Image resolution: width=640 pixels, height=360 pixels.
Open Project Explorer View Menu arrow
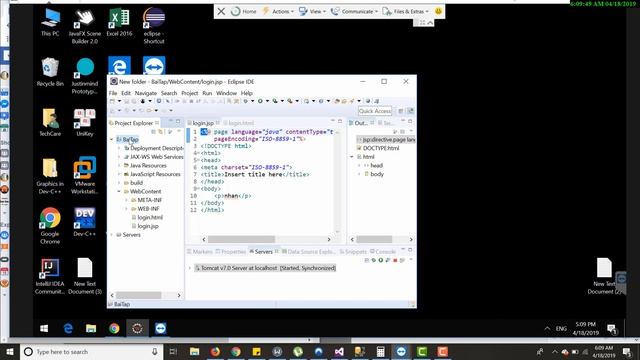179,131
